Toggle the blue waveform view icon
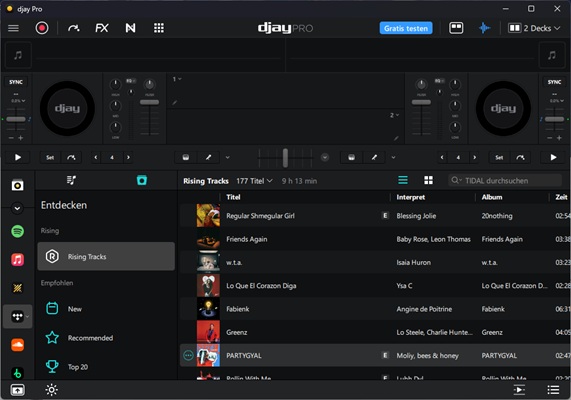 pos(484,28)
